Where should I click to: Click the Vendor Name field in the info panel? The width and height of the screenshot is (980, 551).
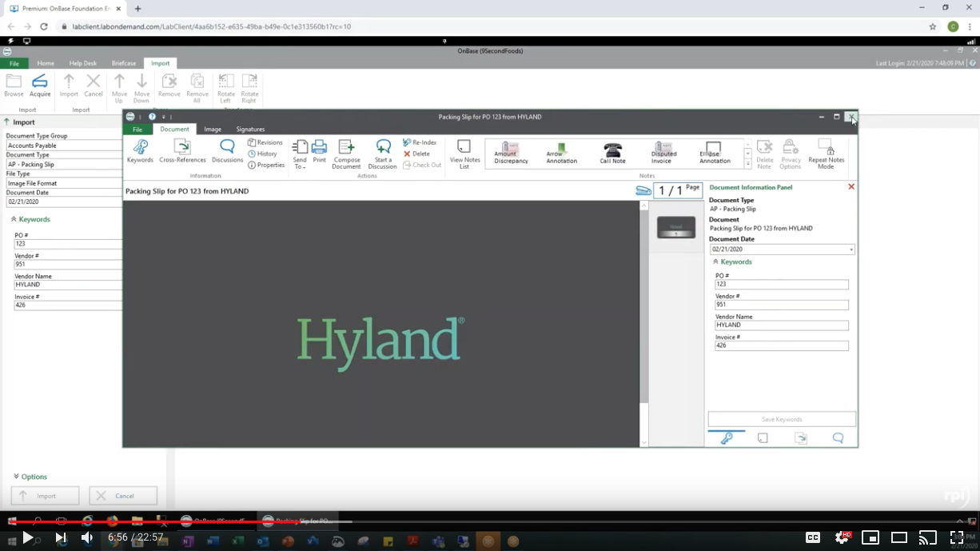pos(781,325)
